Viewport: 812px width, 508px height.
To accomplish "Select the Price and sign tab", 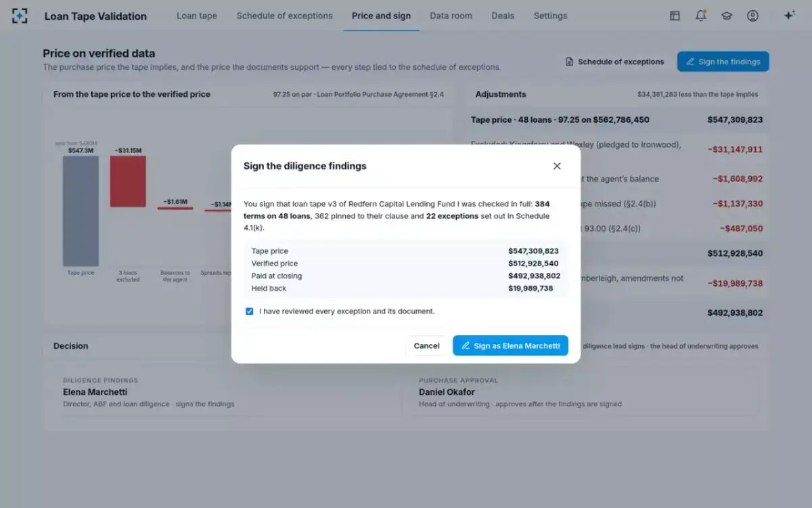I will (x=381, y=16).
